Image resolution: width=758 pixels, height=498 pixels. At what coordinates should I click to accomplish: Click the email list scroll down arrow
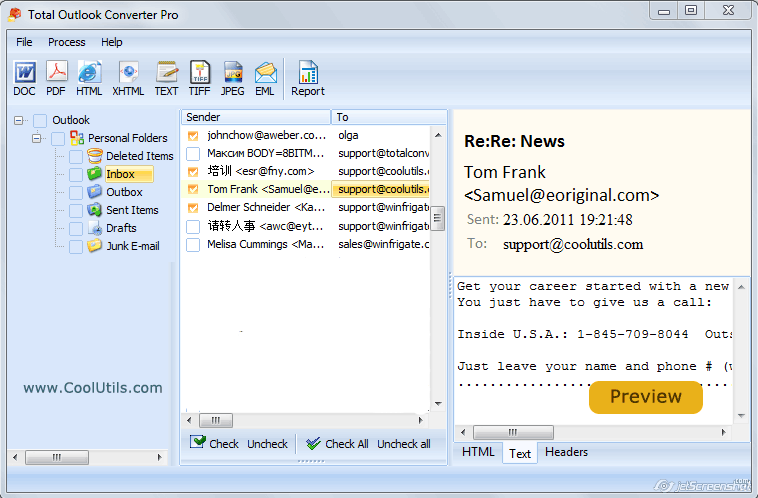tap(438, 404)
